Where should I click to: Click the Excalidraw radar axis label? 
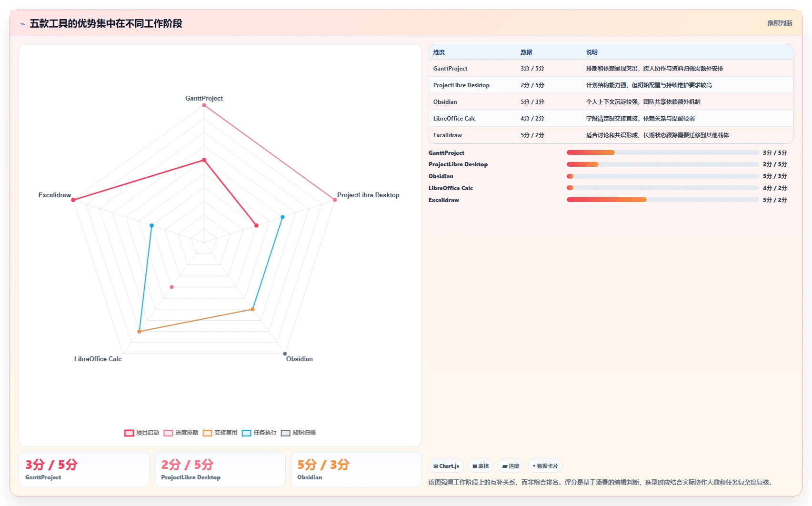click(x=55, y=195)
